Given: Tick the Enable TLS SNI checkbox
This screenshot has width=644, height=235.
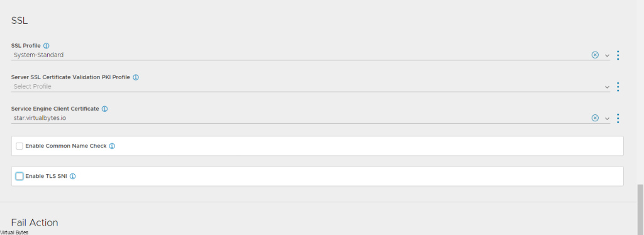Looking at the screenshot, I should click(19, 177).
